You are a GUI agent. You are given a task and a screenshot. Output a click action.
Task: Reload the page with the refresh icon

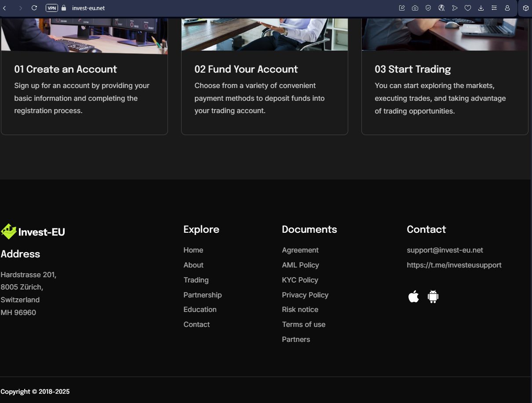point(34,8)
